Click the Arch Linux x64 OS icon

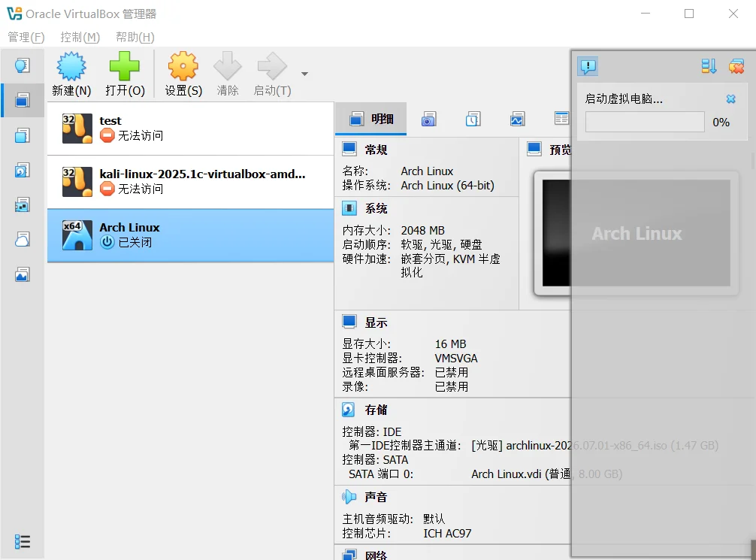[x=77, y=235]
